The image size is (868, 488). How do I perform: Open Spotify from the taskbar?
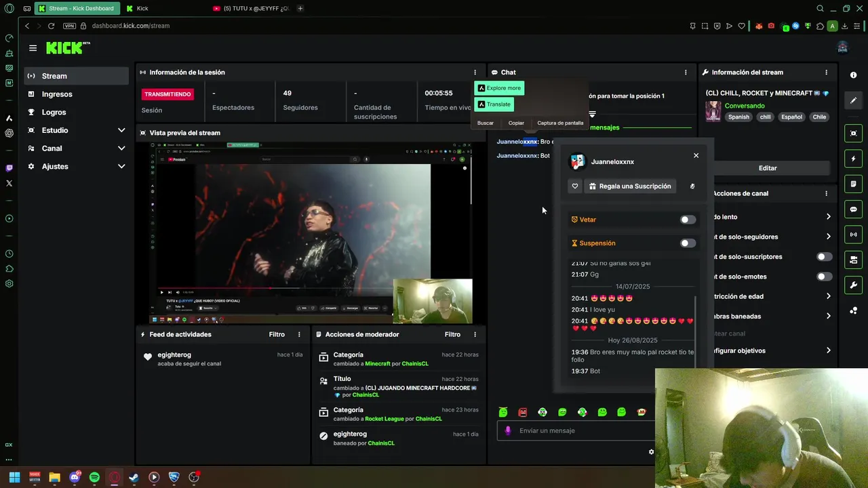(94, 477)
